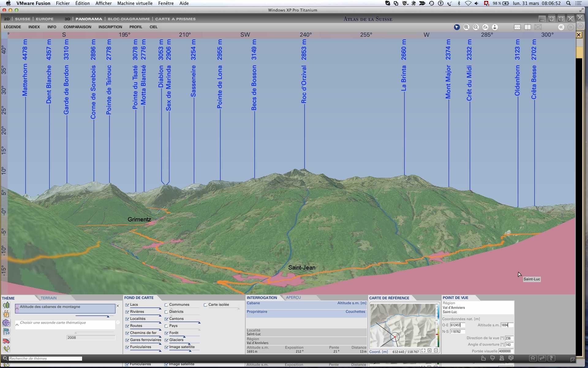
Task: Open the transport theme with red train icon
Action: [6, 341]
